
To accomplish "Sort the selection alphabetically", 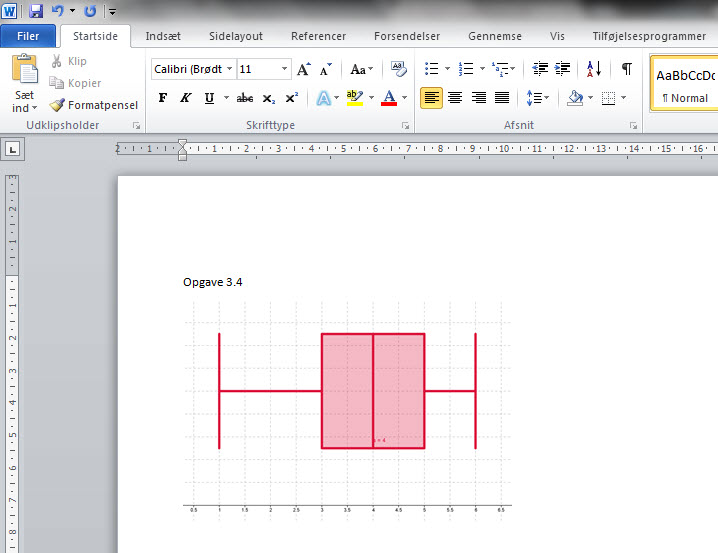I will (594, 69).
